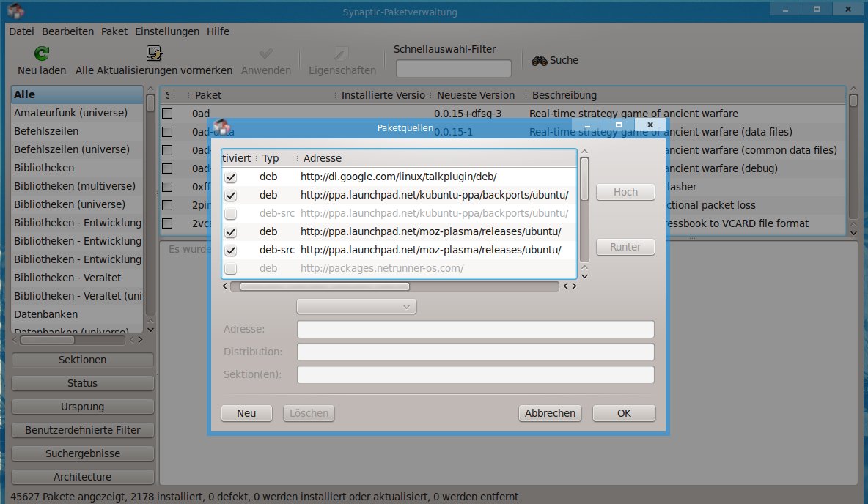Click scroll-down arrow of source list
868x504 pixels.
(x=584, y=276)
